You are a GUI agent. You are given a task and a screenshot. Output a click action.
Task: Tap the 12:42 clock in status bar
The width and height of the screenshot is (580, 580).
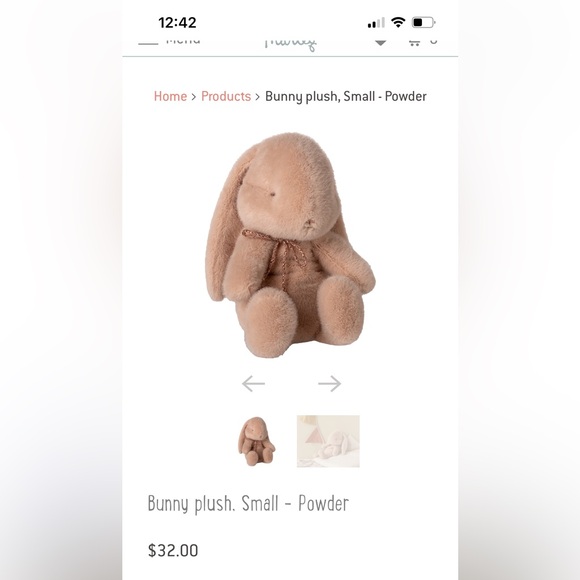[x=178, y=23]
